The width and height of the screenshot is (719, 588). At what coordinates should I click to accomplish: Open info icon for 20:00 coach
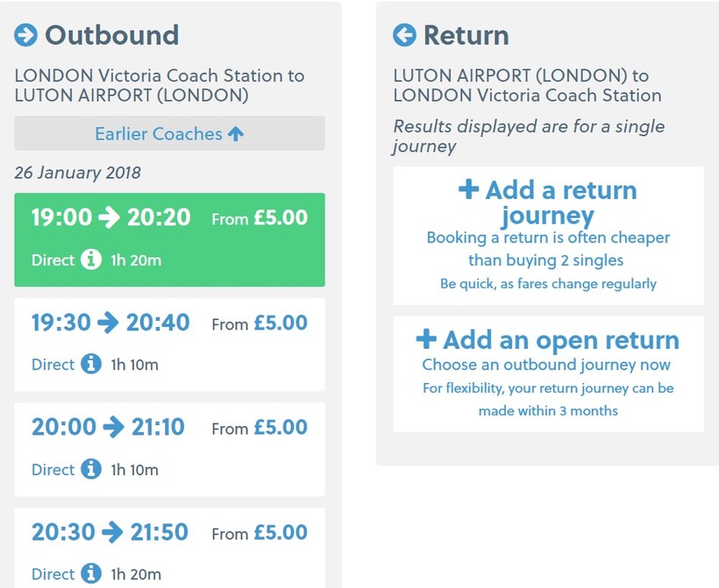coord(91,469)
